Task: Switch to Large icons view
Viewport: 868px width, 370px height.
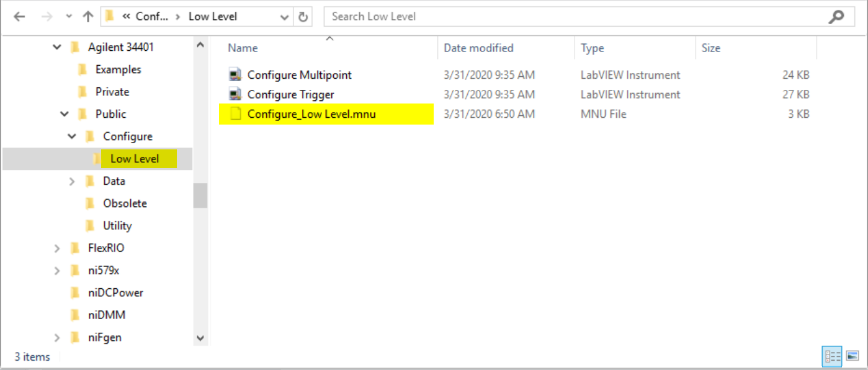Action: 852,356
